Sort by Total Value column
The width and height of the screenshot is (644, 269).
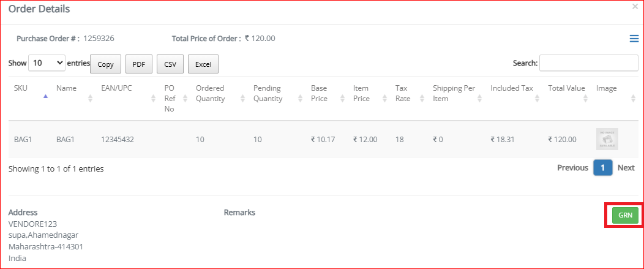(568, 98)
